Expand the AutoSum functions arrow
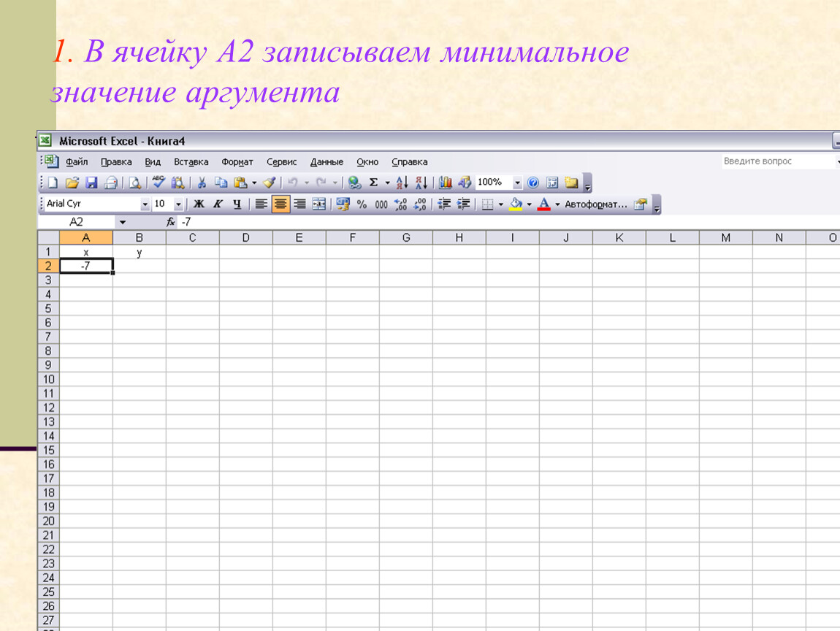The image size is (840, 631). [387, 183]
